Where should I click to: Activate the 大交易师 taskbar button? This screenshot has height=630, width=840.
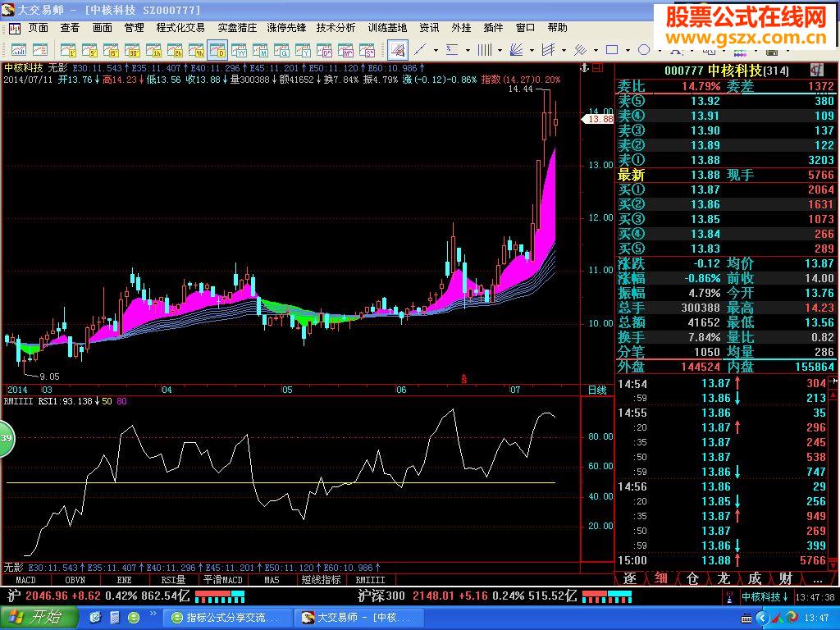point(359,618)
